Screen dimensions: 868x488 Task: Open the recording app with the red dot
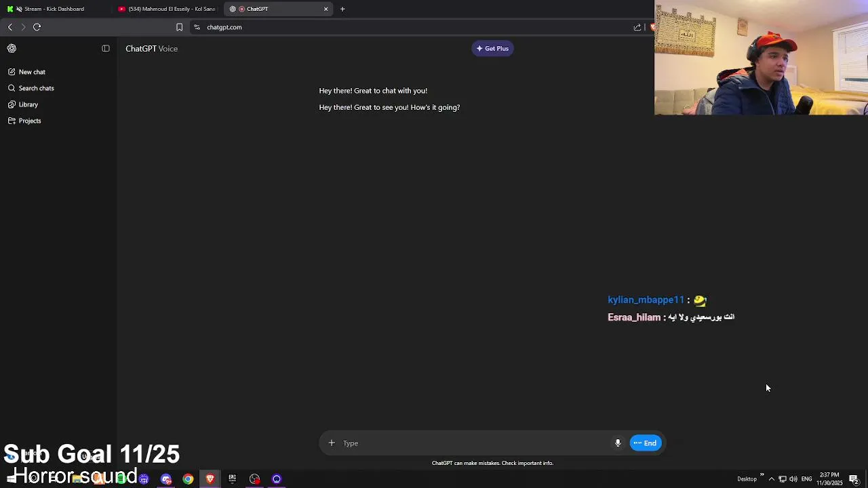tap(254, 479)
